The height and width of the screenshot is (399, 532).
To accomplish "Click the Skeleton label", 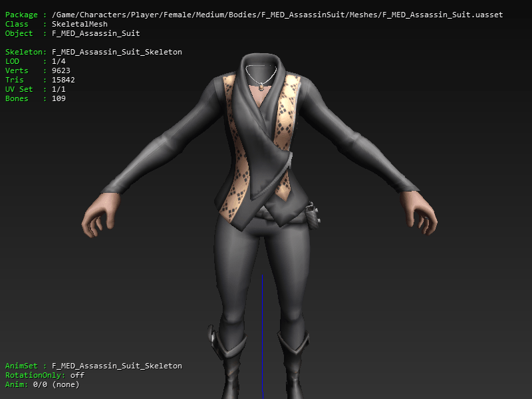I will point(24,52).
